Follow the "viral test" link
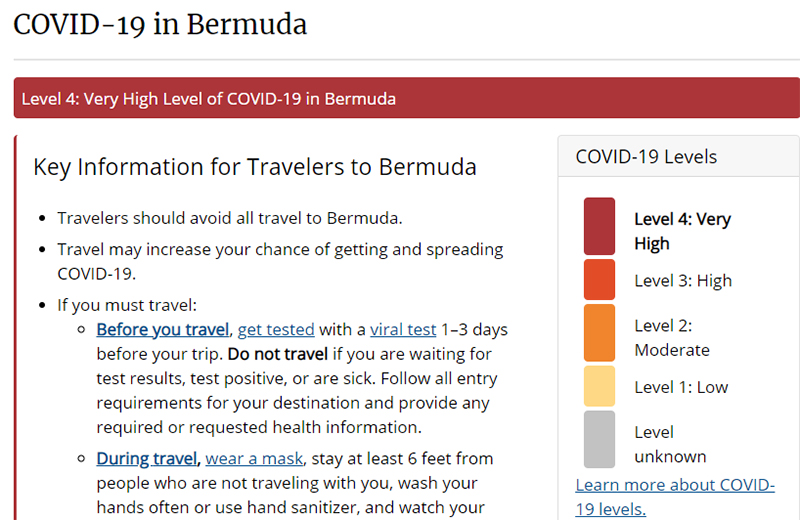Screen dimensions: 800x520 [403, 329]
